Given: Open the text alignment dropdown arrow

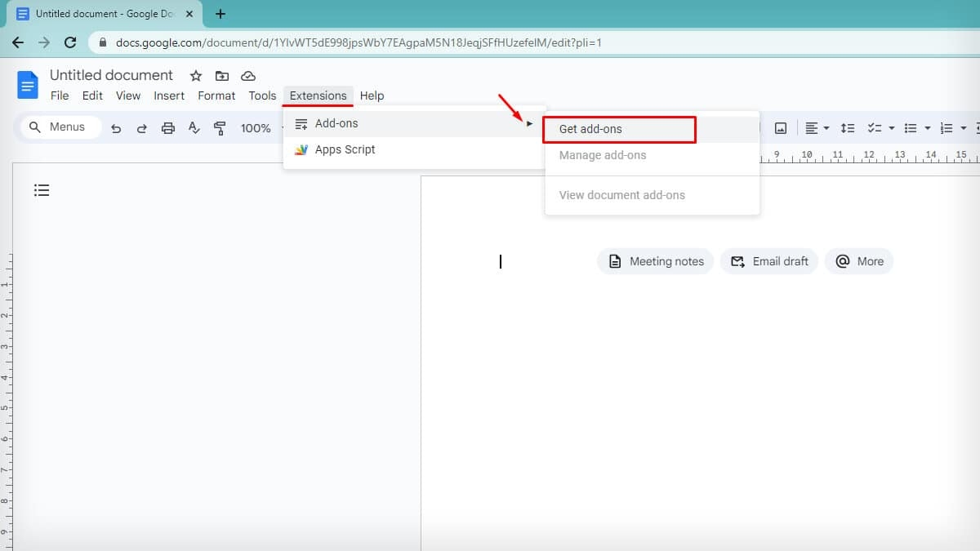Looking at the screenshot, I should (825, 127).
